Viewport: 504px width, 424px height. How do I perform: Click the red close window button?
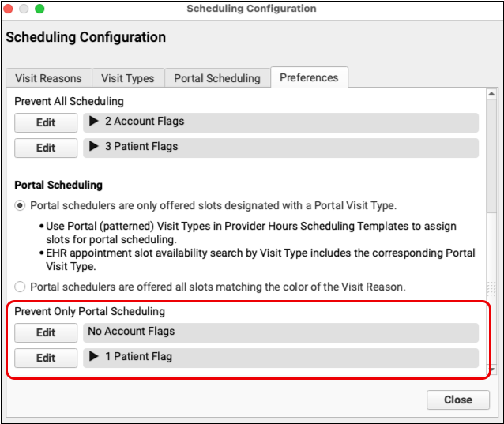pos(10,9)
